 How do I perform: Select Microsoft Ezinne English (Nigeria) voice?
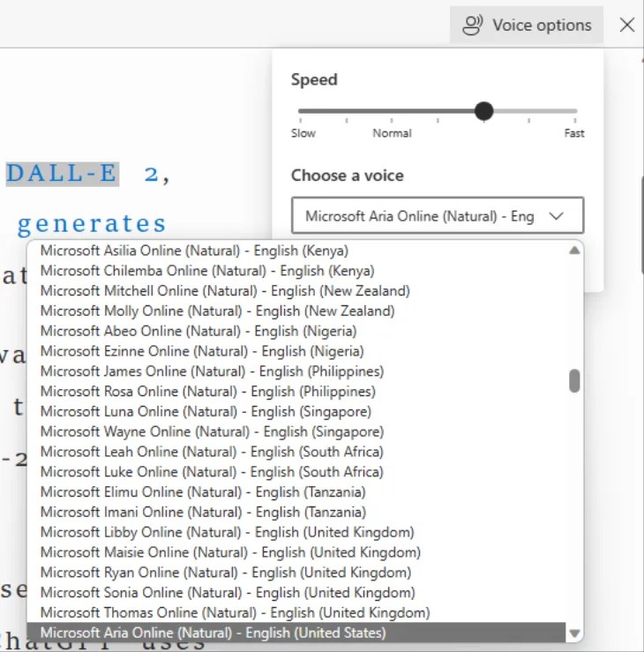click(296, 351)
